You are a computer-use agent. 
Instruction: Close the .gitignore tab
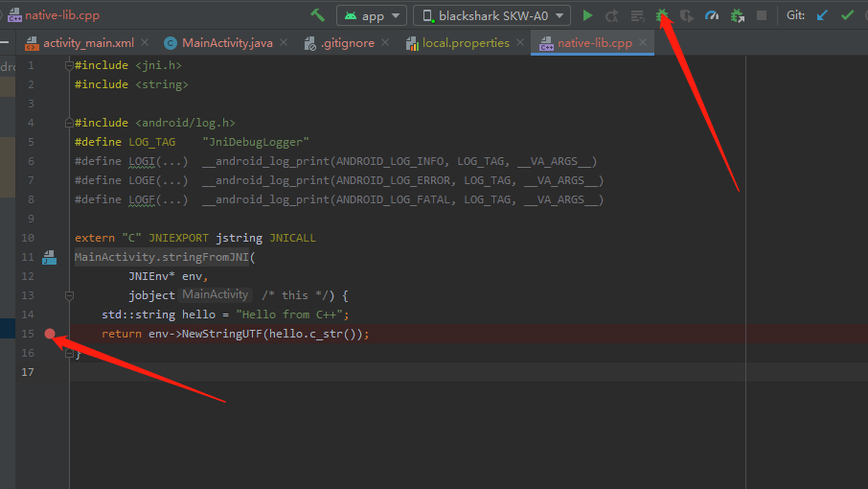coord(384,43)
